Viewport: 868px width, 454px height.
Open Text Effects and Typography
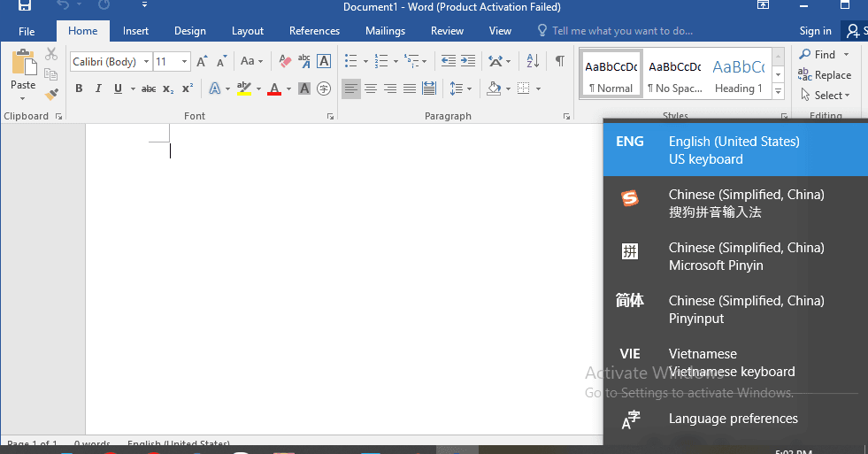[215, 88]
